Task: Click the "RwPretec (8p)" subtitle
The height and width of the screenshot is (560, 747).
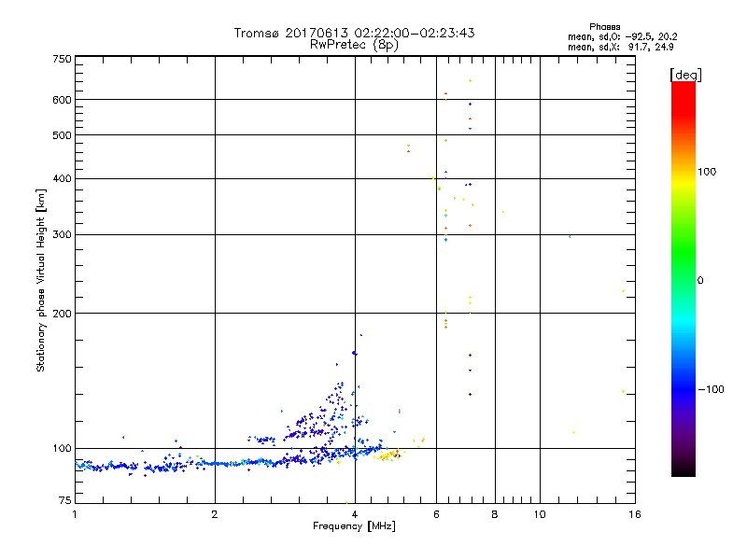Action: (354, 45)
